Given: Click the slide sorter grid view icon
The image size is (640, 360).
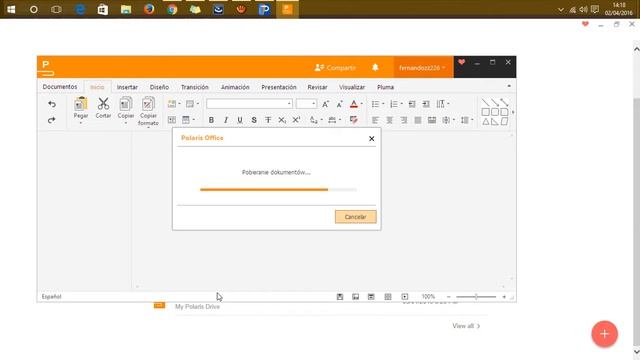Looking at the screenshot, I should 388,297.
